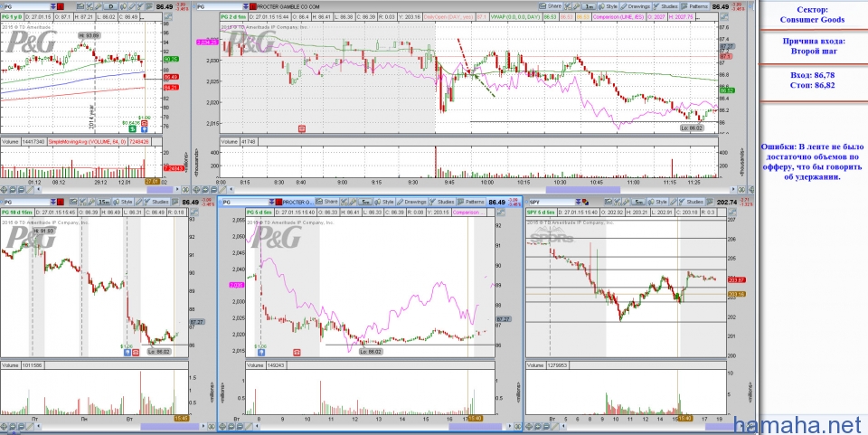This screenshot has height=435, width=868.
Task: Click the link-color icon on SPY chart
Action: pos(585,202)
